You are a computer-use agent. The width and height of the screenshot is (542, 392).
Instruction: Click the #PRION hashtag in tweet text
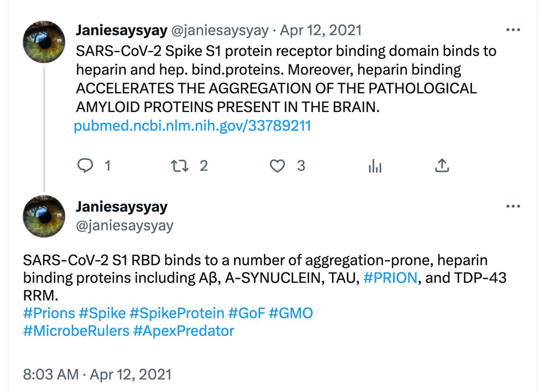pos(390,278)
